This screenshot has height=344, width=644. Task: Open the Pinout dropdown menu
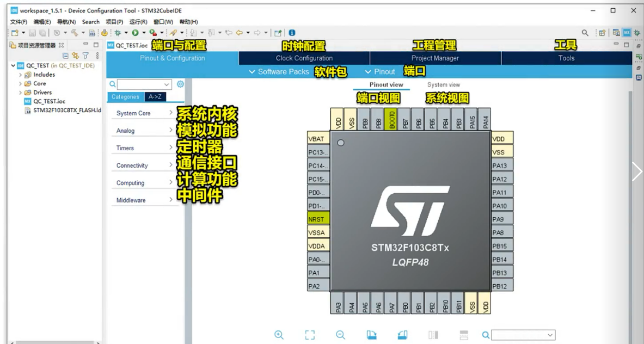click(x=380, y=72)
